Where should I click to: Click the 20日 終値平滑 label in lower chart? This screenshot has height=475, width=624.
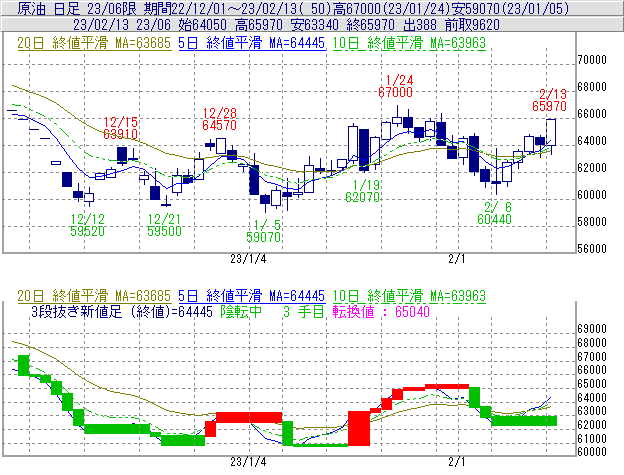pos(94,296)
